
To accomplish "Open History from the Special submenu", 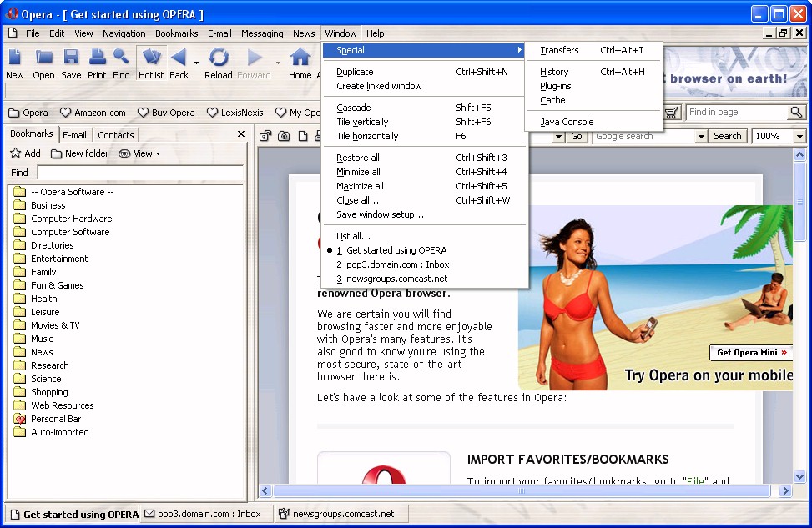I will point(594,72).
